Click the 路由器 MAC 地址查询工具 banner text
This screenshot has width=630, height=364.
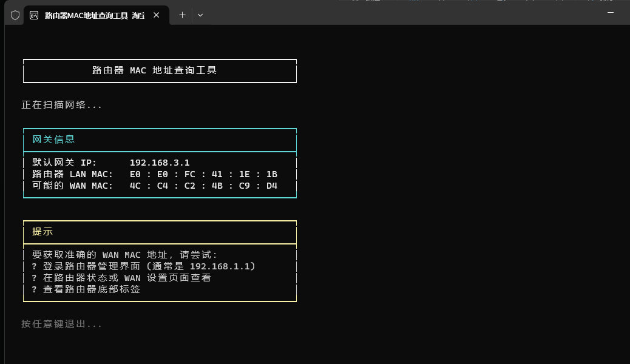(154, 70)
